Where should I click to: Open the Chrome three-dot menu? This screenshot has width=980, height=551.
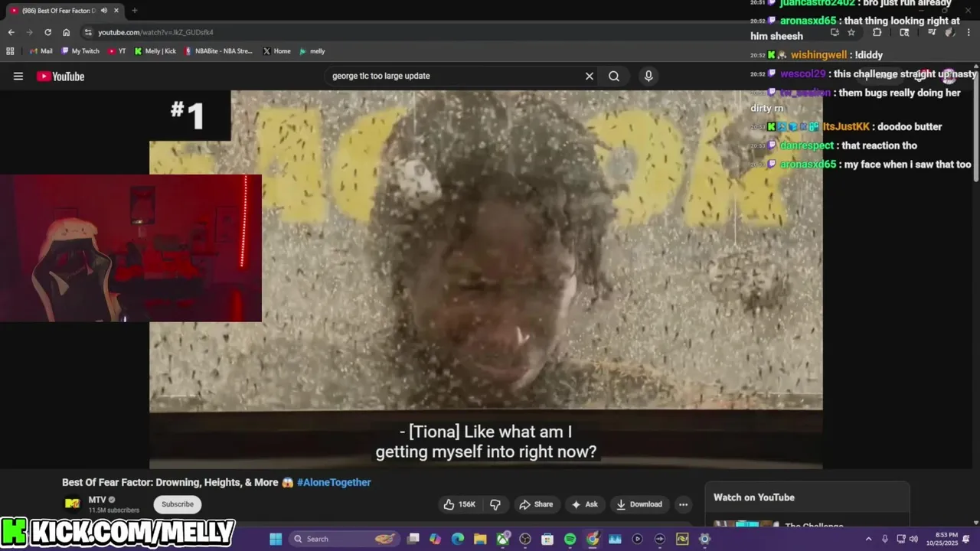click(x=969, y=32)
